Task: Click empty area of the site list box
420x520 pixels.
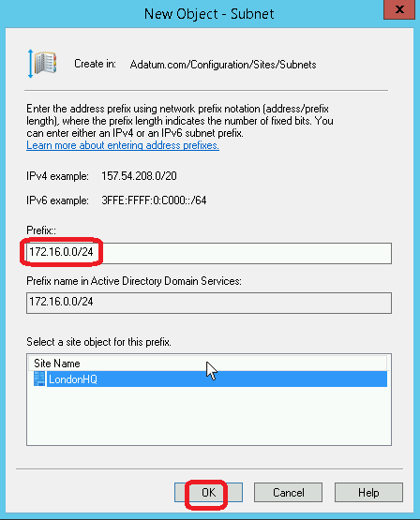Action: [209, 416]
